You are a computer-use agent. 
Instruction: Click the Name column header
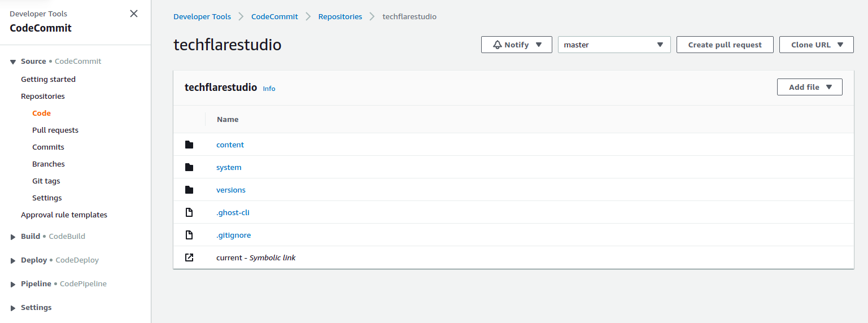(x=228, y=119)
